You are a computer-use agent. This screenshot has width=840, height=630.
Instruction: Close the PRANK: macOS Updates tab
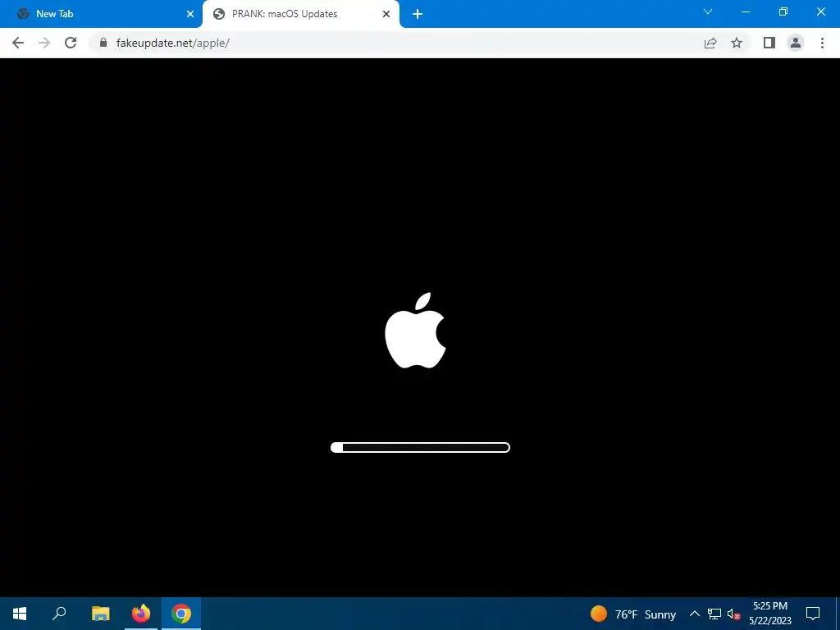tap(386, 14)
